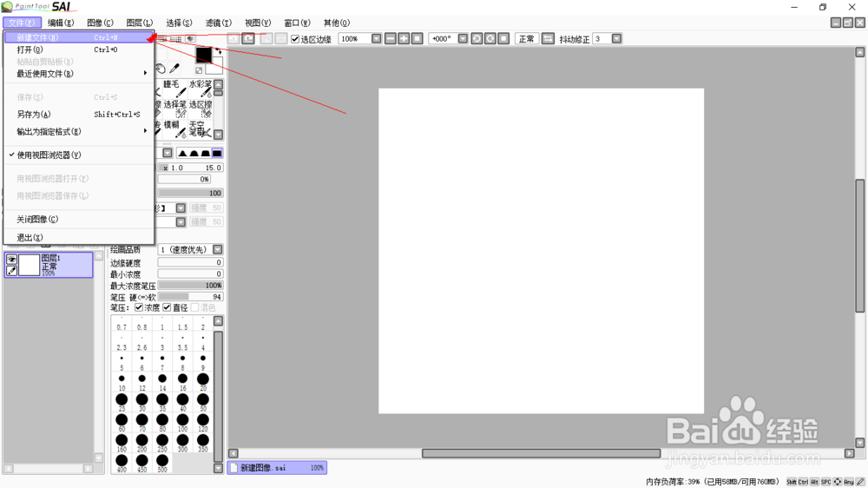Click the white background color swatch

[214, 65]
